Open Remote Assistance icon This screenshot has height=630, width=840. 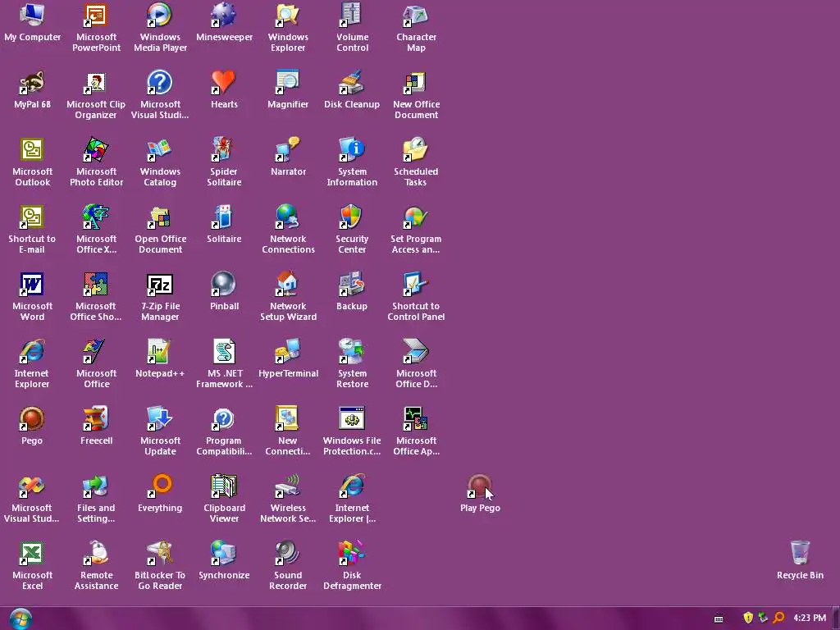96,553
